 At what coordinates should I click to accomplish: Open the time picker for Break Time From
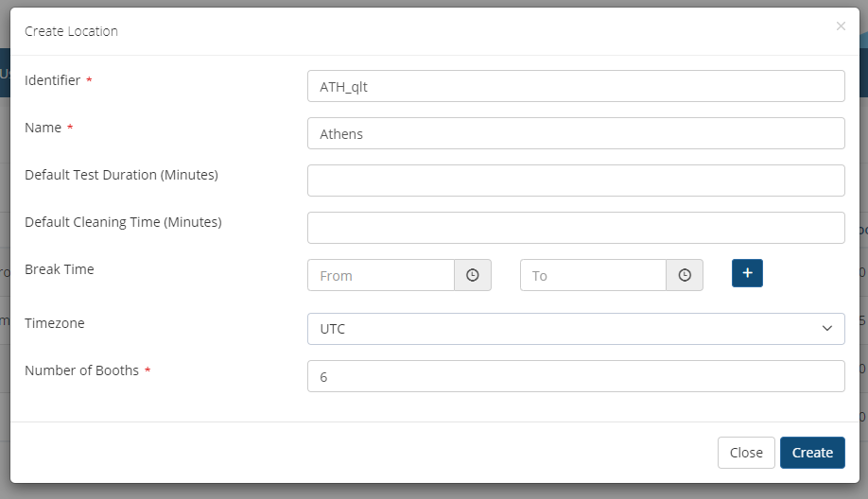(x=473, y=275)
